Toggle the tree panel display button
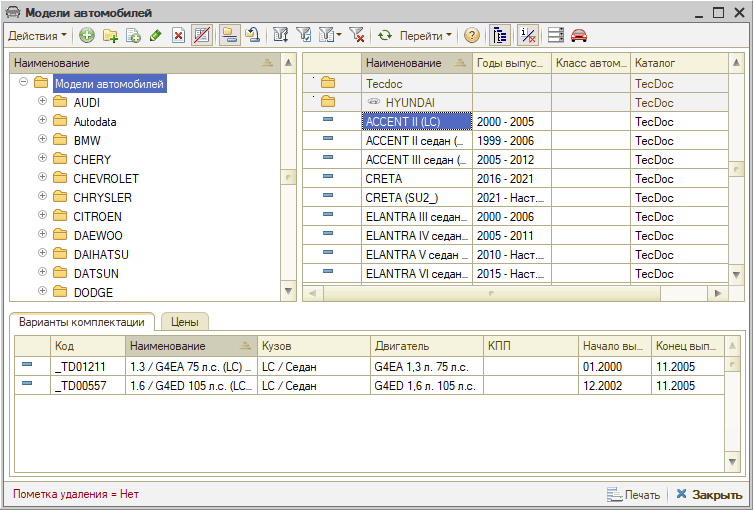 (x=500, y=35)
